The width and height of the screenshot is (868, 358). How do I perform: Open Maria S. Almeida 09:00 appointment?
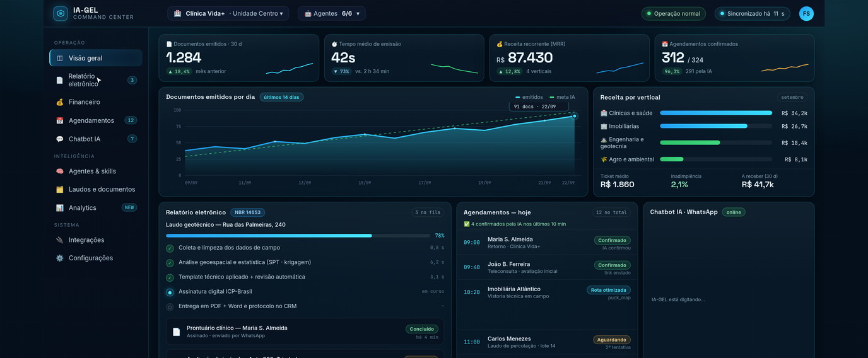tap(547, 243)
